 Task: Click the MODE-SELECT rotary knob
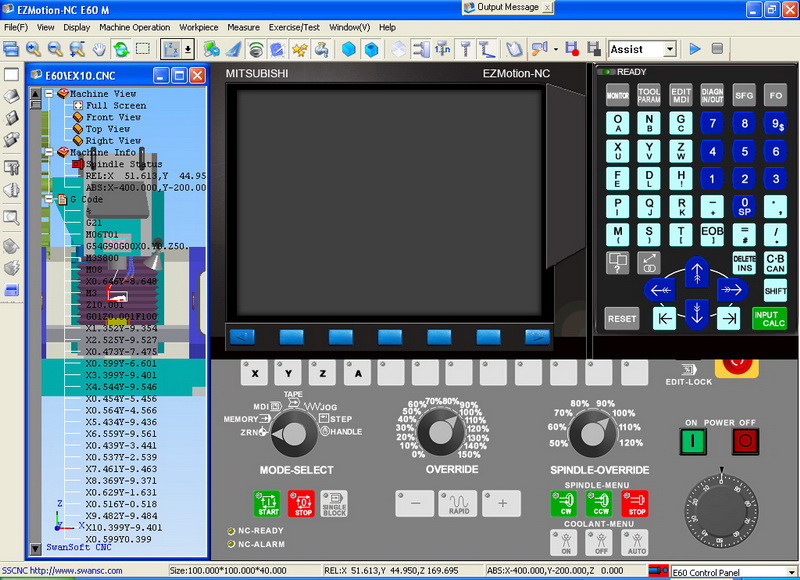point(293,434)
